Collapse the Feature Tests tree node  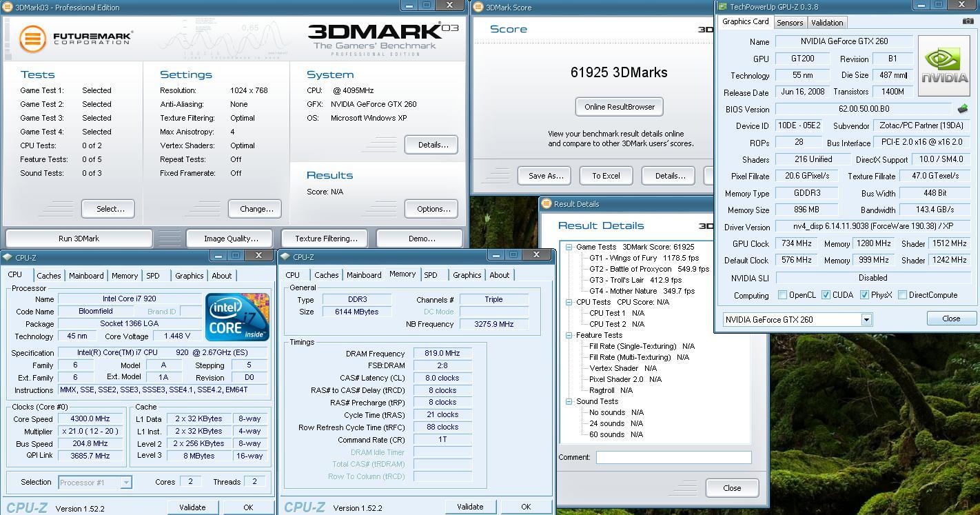(x=569, y=335)
